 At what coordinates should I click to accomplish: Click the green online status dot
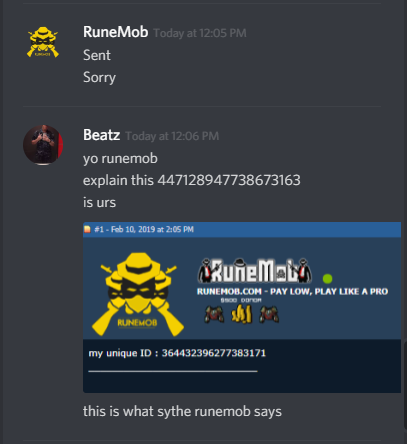pos(327,278)
